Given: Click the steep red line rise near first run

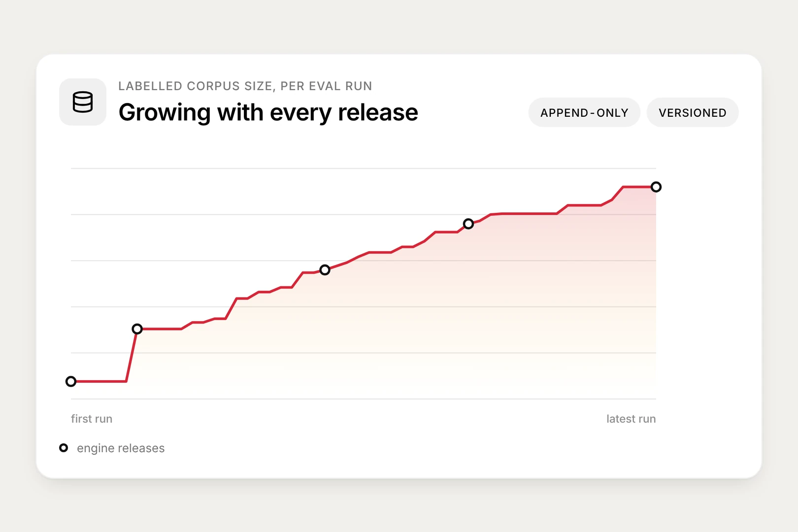Looking at the screenshot, I should 132,356.
